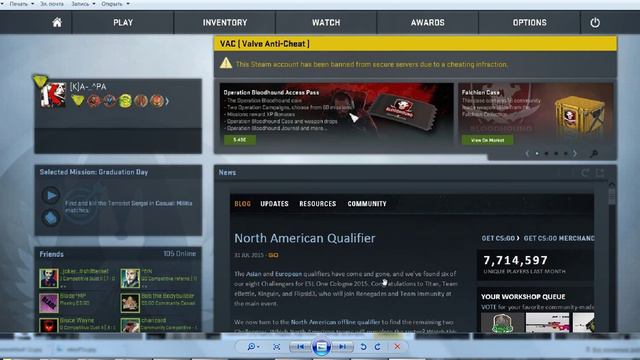640x360 pixels.
Task: Go to previous store page arrow
Action: tap(527, 153)
